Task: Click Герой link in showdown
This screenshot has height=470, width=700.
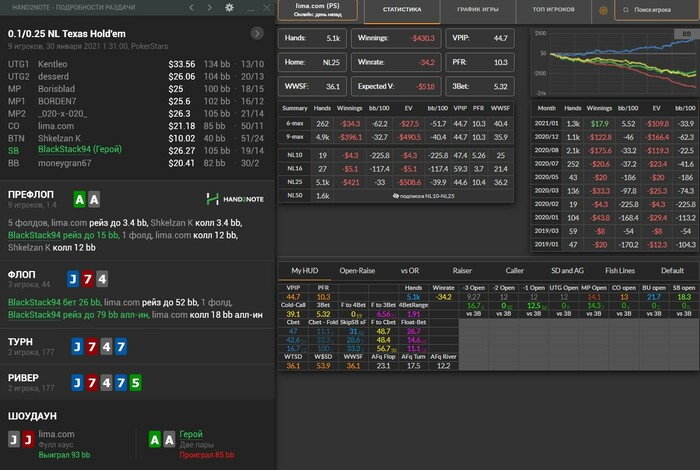Action: 191,434
